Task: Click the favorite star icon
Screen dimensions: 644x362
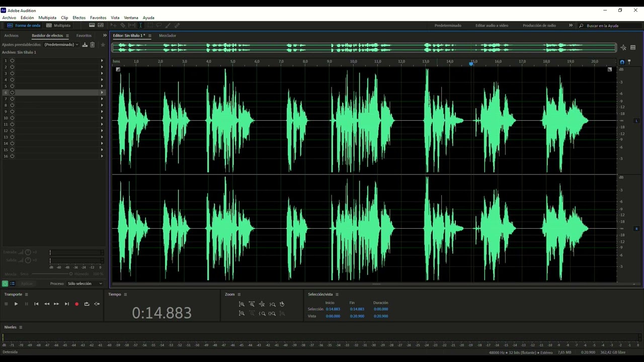Action: click(x=103, y=45)
